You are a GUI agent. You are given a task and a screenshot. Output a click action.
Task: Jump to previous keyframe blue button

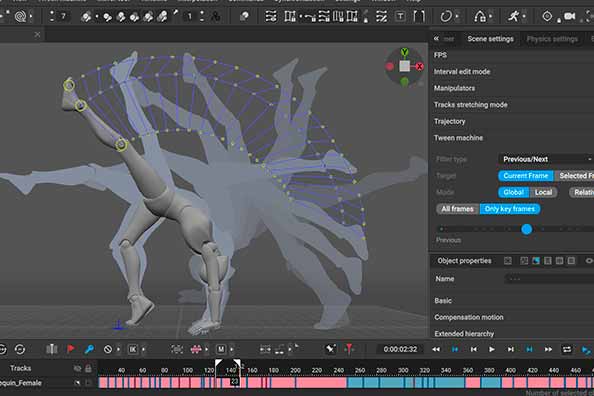tap(455, 349)
